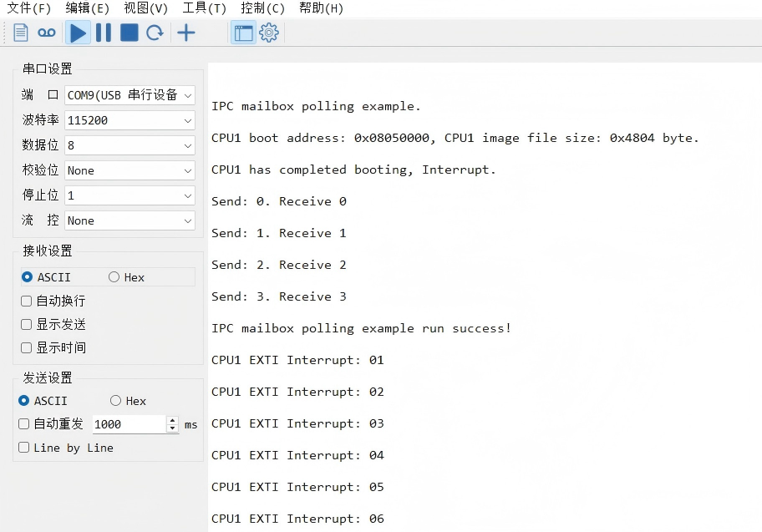This screenshot has height=532, width=762.
Task: Open a new document via the file icon
Action: [x=18, y=33]
